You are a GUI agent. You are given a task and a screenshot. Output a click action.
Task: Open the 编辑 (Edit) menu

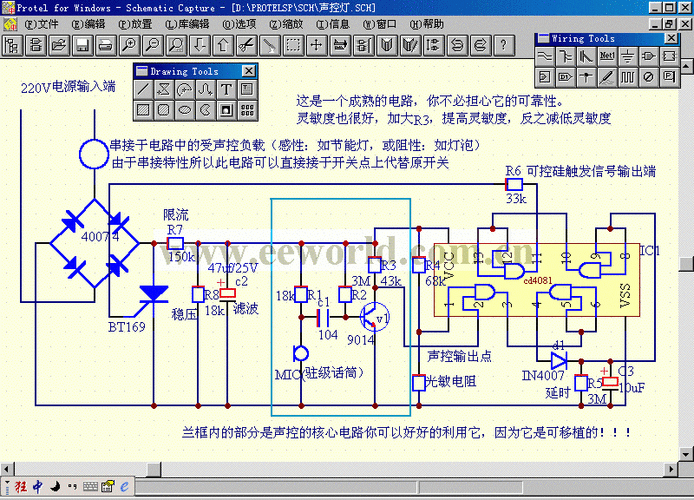click(x=88, y=24)
